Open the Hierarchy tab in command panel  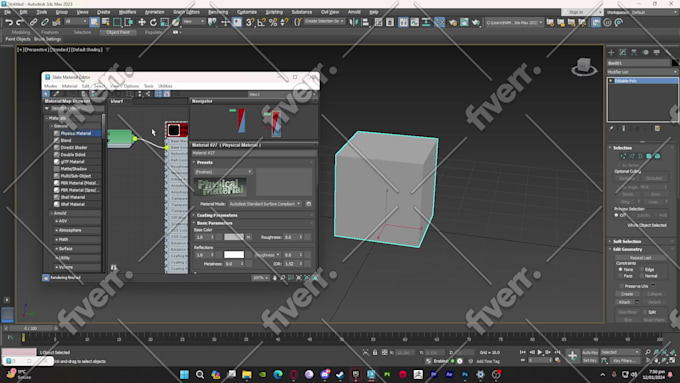pyautogui.click(x=634, y=52)
